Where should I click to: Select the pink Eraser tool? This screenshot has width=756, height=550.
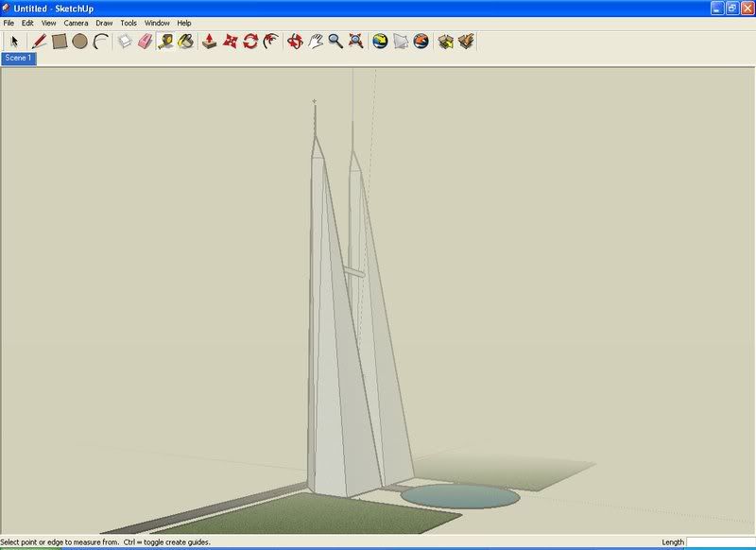(146, 42)
